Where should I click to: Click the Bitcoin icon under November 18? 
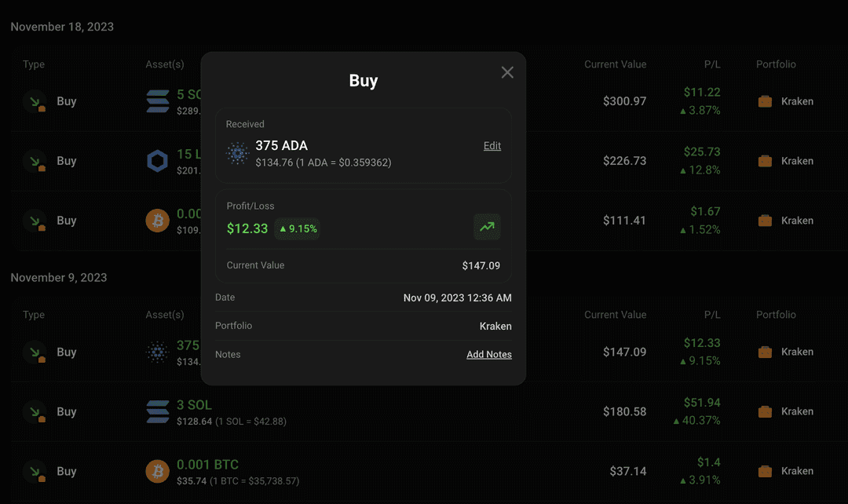pos(157,221)
